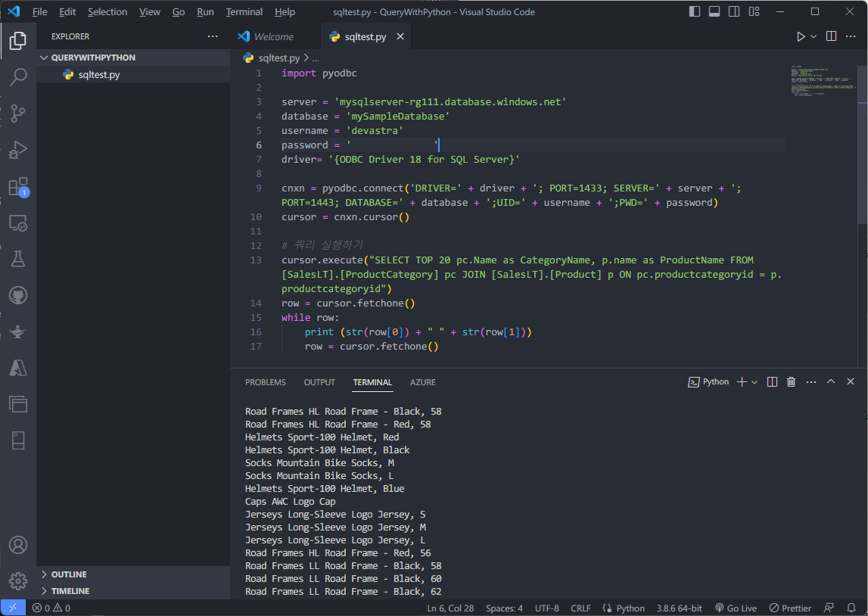Open the Selection menu
The image size is (868, 616).
click(107, 11)
